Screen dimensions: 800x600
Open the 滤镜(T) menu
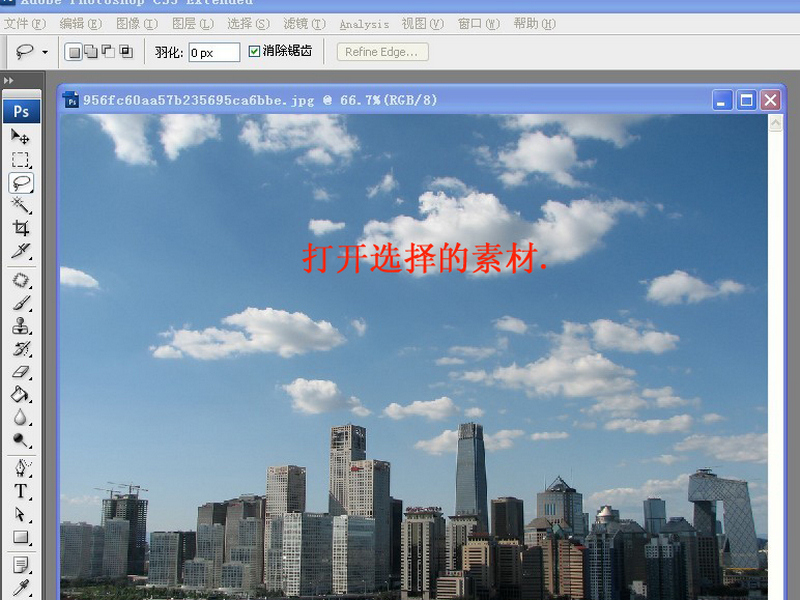305,23
